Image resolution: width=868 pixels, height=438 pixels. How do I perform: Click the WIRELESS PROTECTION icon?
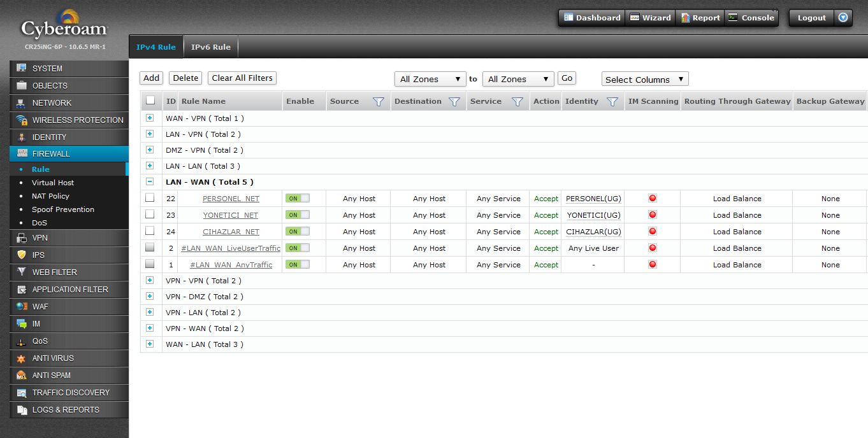click(x=22, y=120)
